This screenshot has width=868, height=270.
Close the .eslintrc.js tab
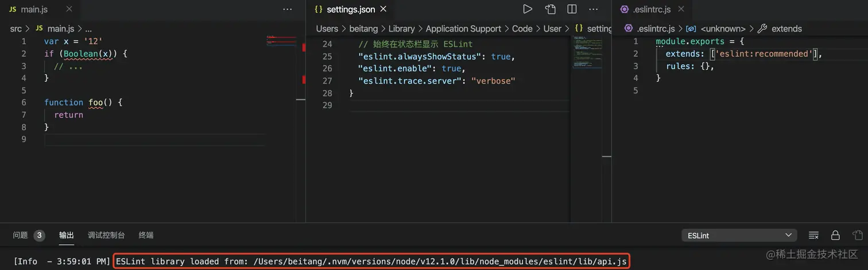pos(681,9)
